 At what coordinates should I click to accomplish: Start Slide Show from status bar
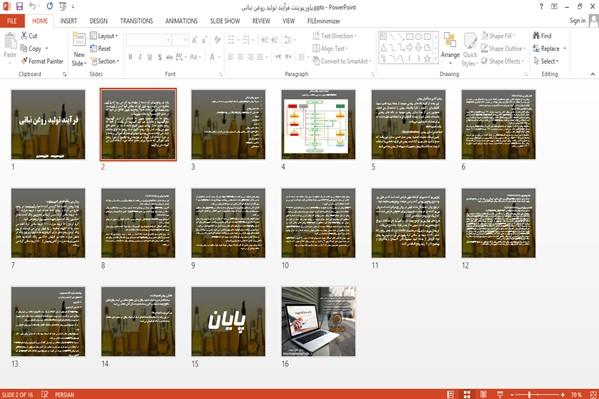click(x=500, y=394)
